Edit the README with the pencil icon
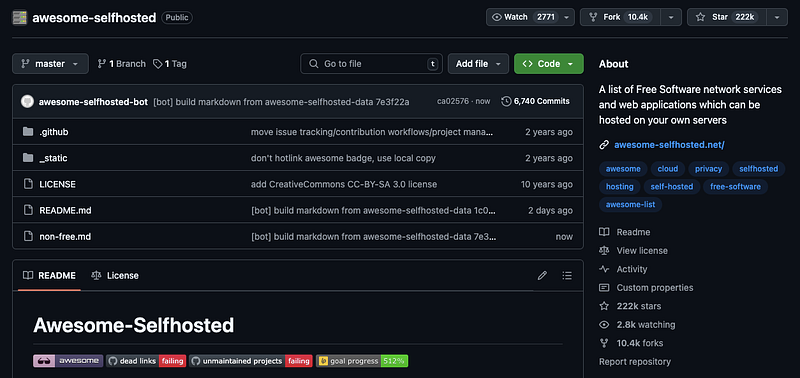Screen dimensions: 800x378 542,275
